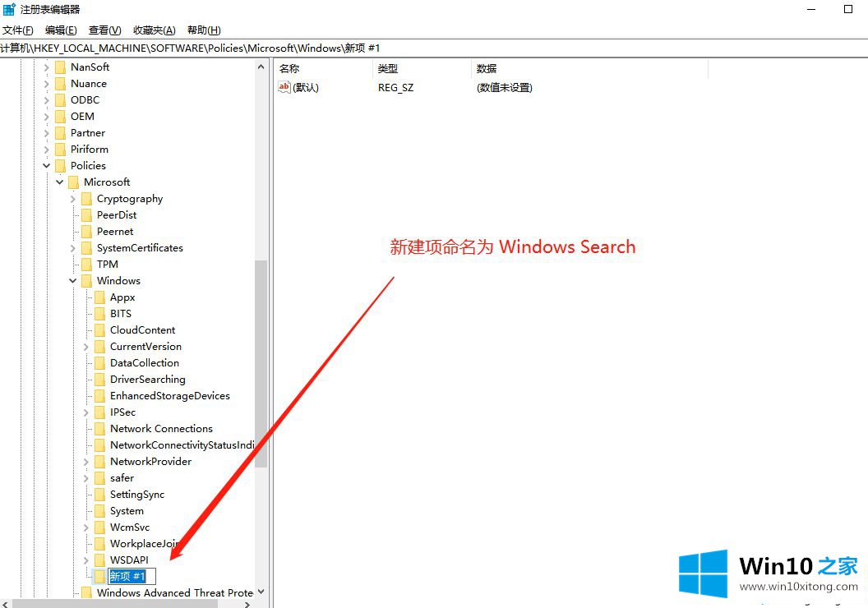Click the tree horizontal scrollbar thumb

[x=115, y=604]
